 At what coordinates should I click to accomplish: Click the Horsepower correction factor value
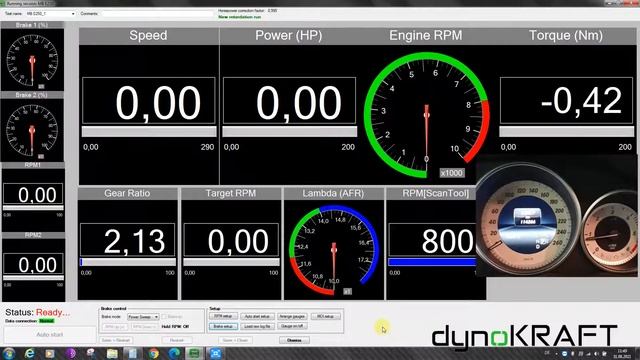click(x=272, y=10)
